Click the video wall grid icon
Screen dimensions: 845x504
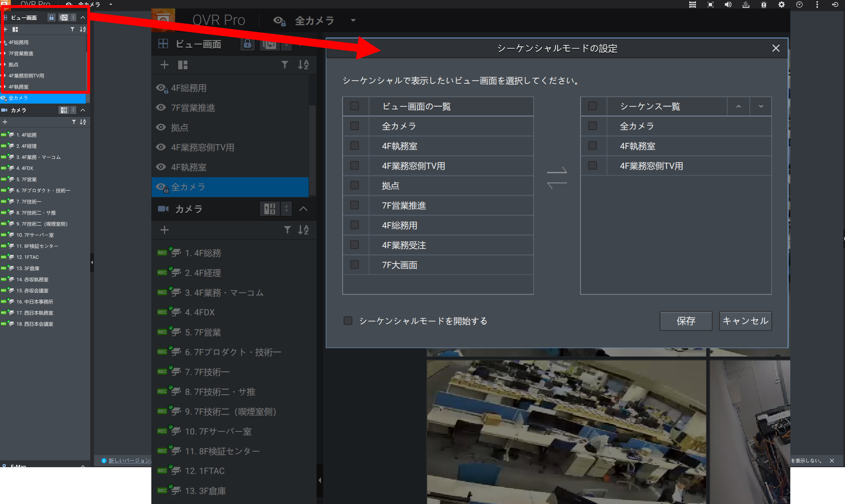click(692, 5)
